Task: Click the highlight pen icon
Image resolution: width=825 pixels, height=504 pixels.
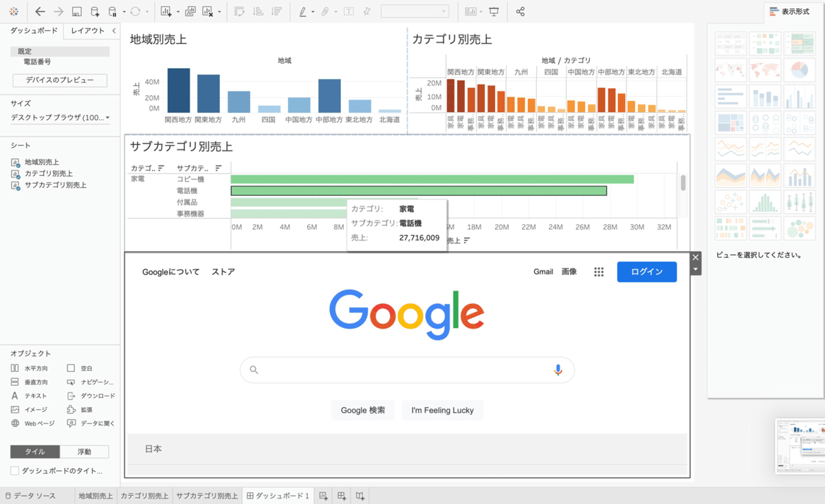Action: click(303, 12)
